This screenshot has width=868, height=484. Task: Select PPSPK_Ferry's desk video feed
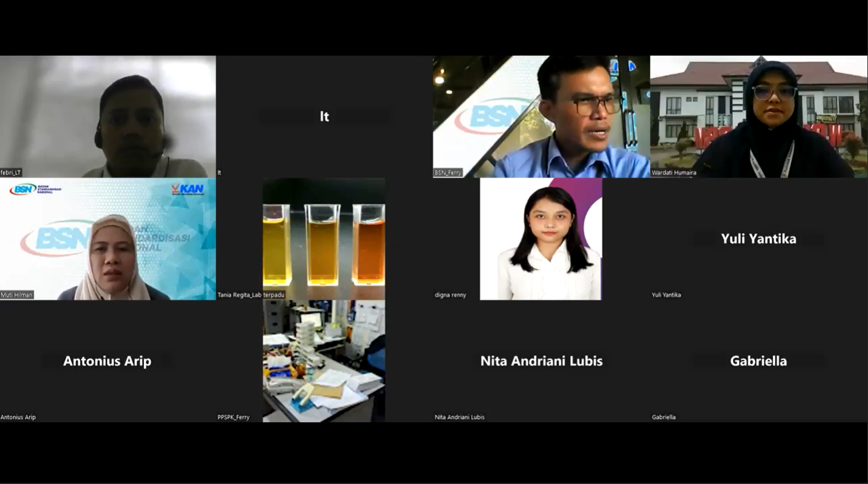click(324, 361)
